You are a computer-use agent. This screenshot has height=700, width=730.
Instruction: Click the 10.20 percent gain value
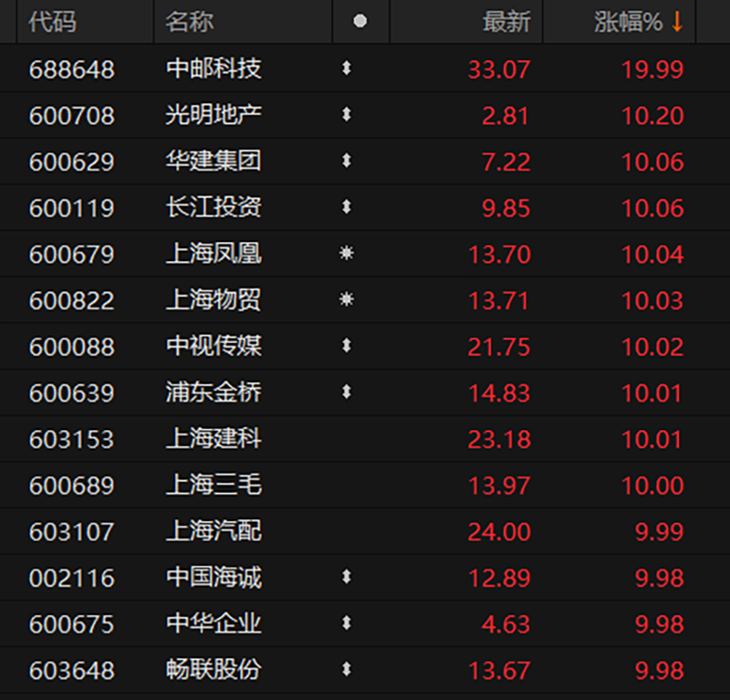(x=652, y=116)
